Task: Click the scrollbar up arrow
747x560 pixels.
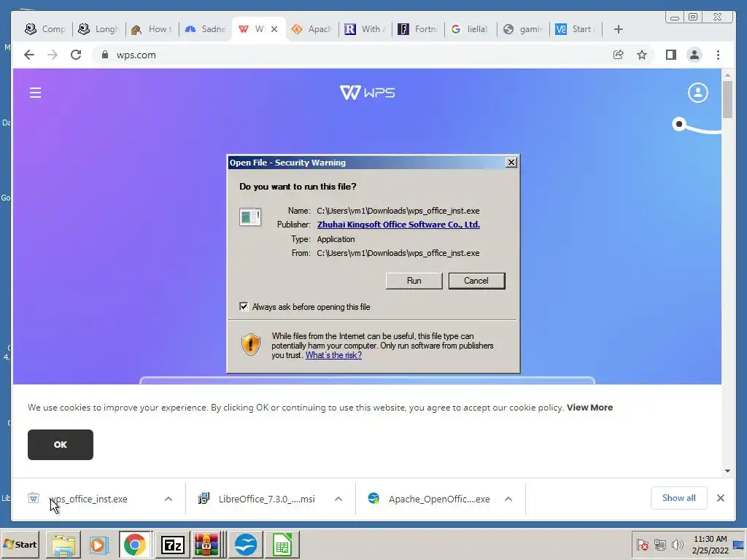Action: click(727, 75)
